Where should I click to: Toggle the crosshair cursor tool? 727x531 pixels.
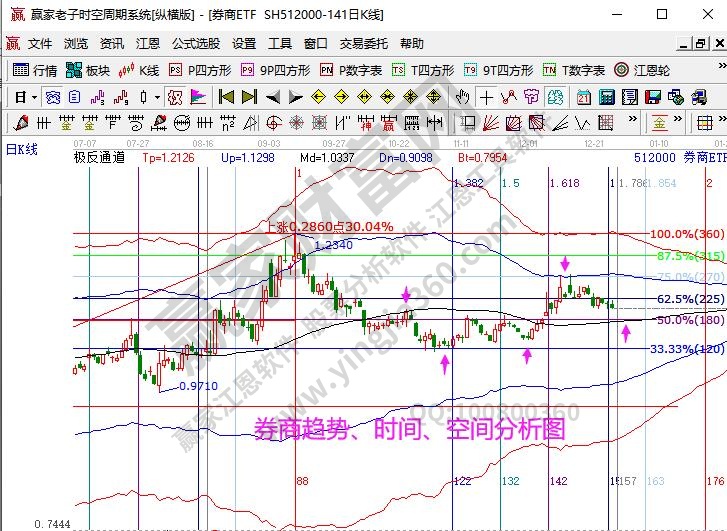click(x=486, y=97)
